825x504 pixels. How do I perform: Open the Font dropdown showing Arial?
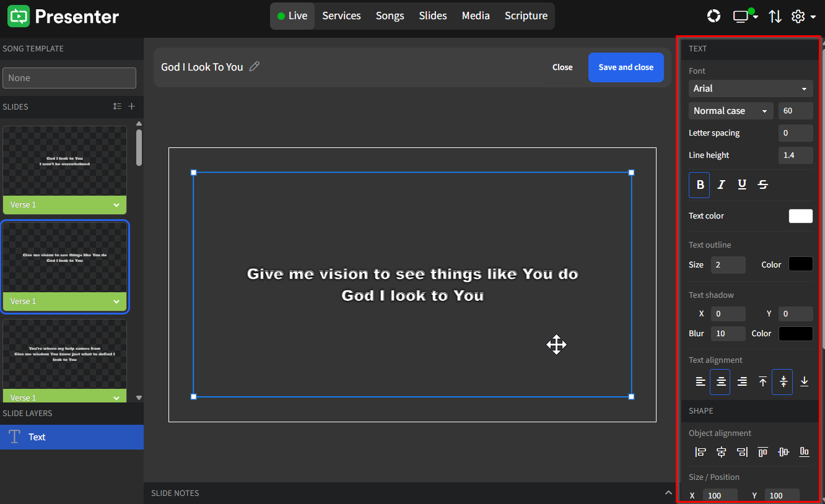click(750, 89)
